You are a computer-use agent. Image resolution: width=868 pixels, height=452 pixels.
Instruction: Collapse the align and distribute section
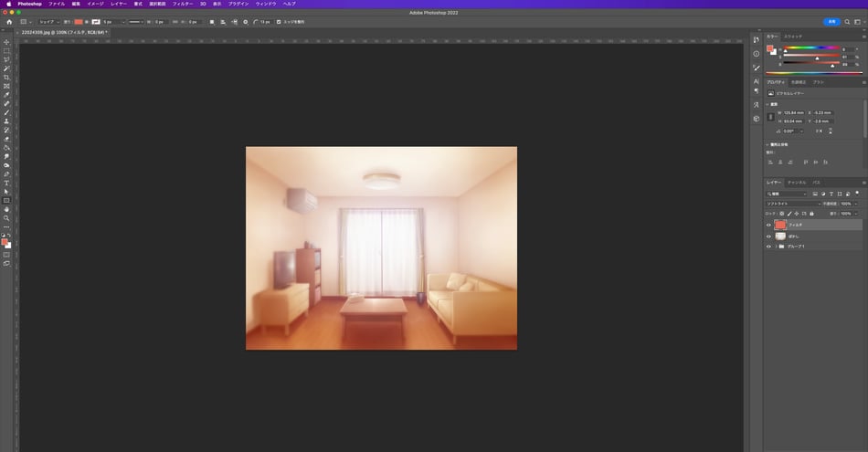point(767,144)
